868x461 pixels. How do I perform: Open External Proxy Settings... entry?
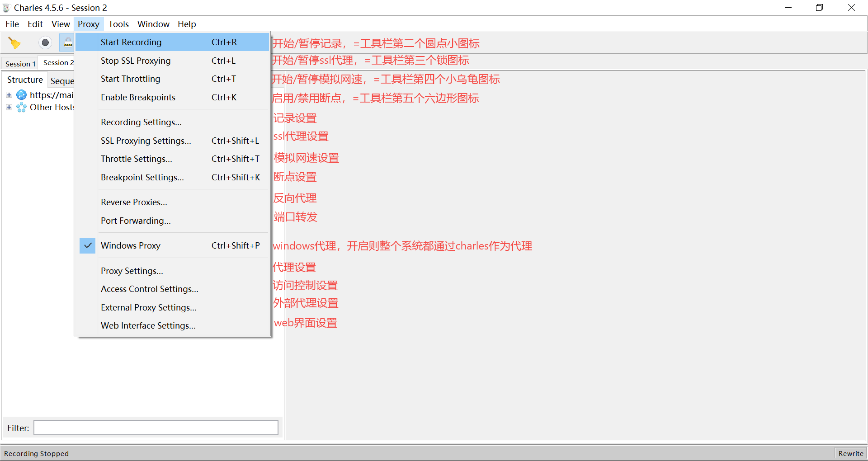pos(172,307)
